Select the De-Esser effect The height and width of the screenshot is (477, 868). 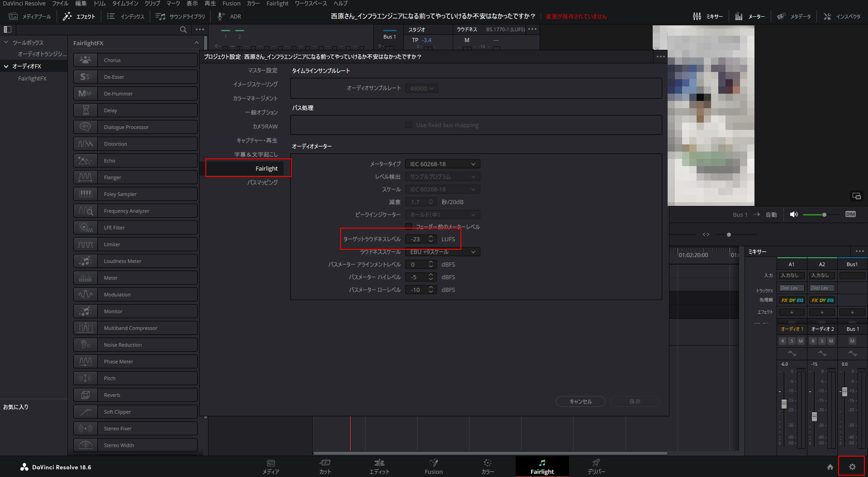click(136, 77)
